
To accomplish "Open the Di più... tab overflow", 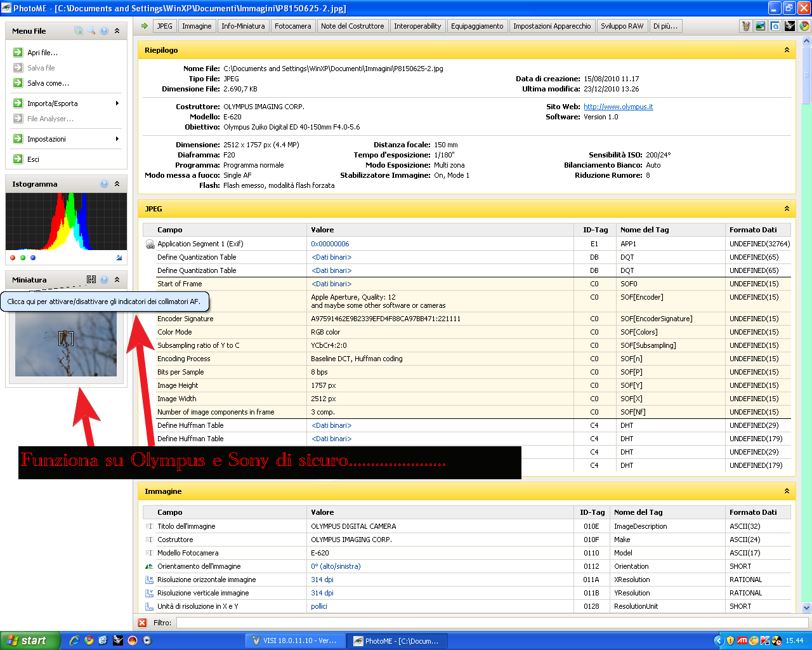I will click(665, 26).
